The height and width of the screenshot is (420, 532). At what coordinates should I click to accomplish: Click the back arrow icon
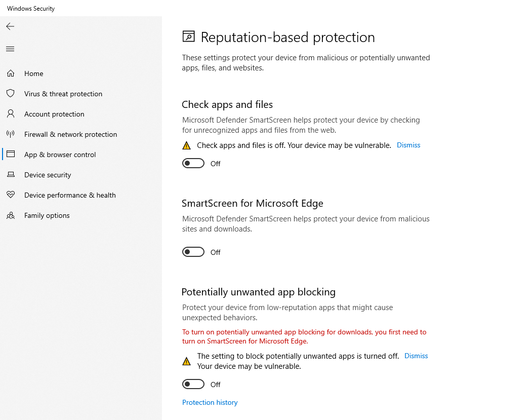(10, 26)
